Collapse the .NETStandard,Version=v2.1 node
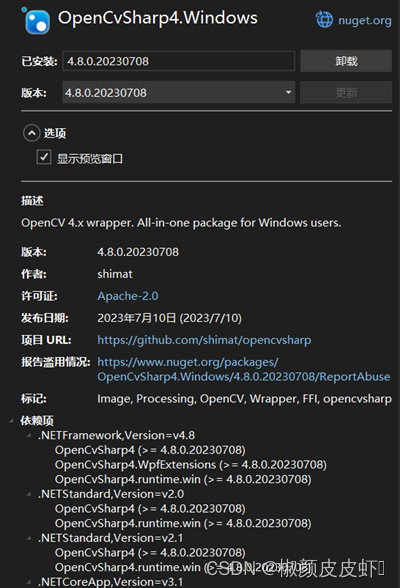 point(29,538)
